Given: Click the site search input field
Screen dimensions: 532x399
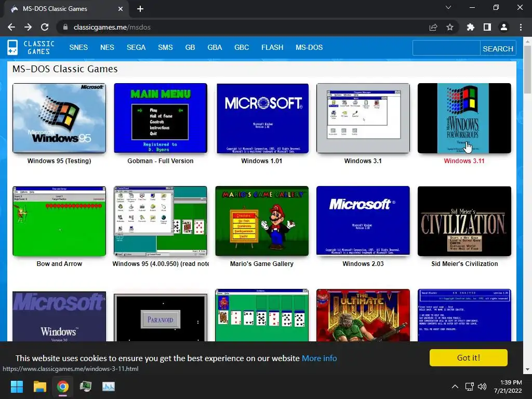Looking at the screenshot, I should [x=446, y=48].
